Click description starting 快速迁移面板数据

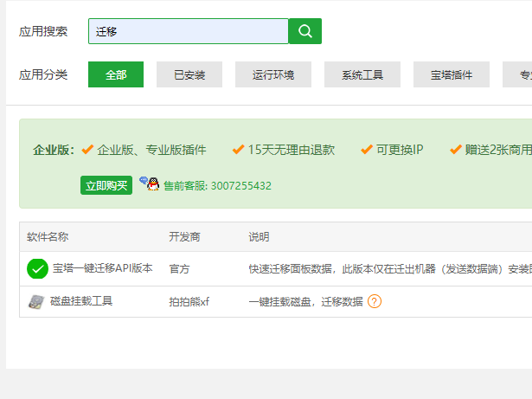point(390,269)
